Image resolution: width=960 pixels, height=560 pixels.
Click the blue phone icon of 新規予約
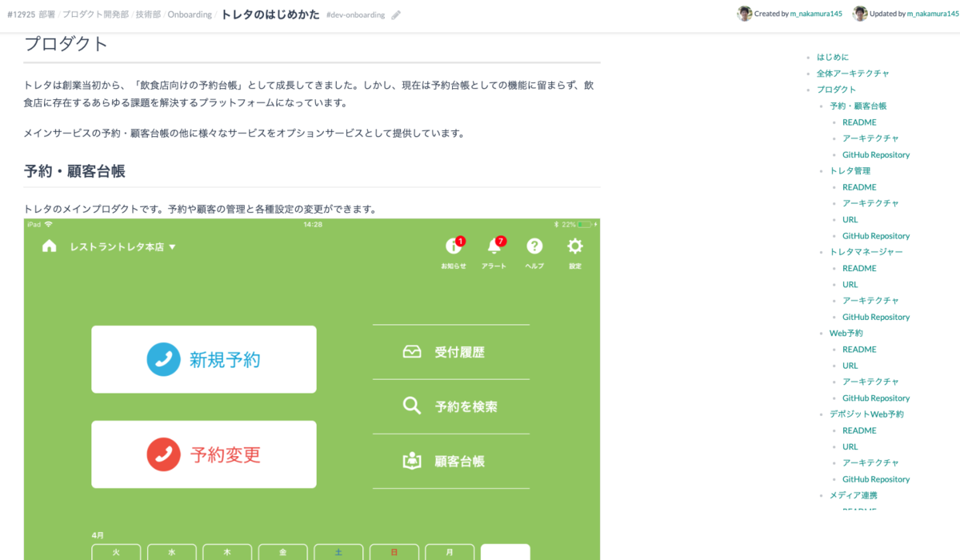(x=163, y=359)
